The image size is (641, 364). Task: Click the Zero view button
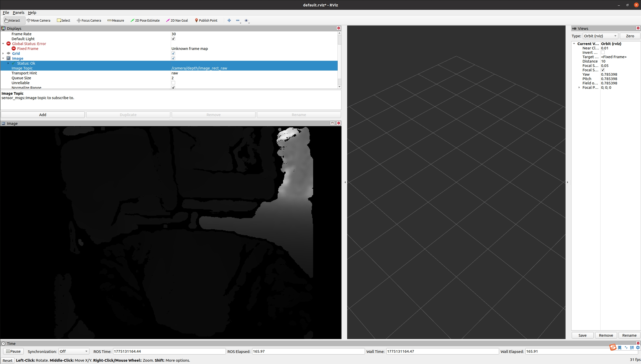(630, 36)
